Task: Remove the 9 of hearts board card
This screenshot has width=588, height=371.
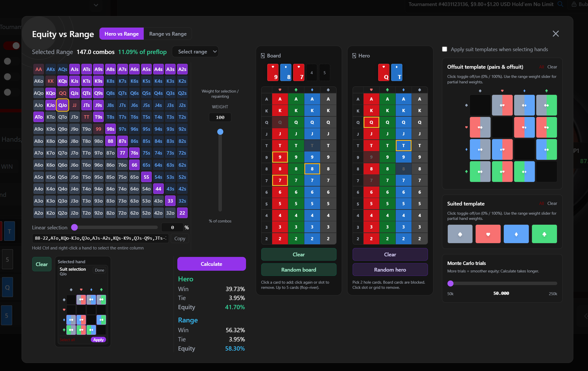Action: coord(273,72)
